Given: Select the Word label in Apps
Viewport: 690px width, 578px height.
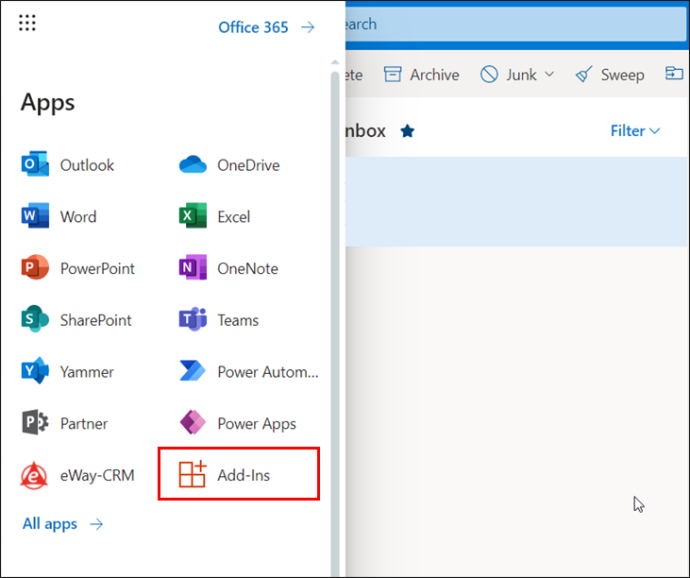Looking at the screenshot, I should coord(78,217).
